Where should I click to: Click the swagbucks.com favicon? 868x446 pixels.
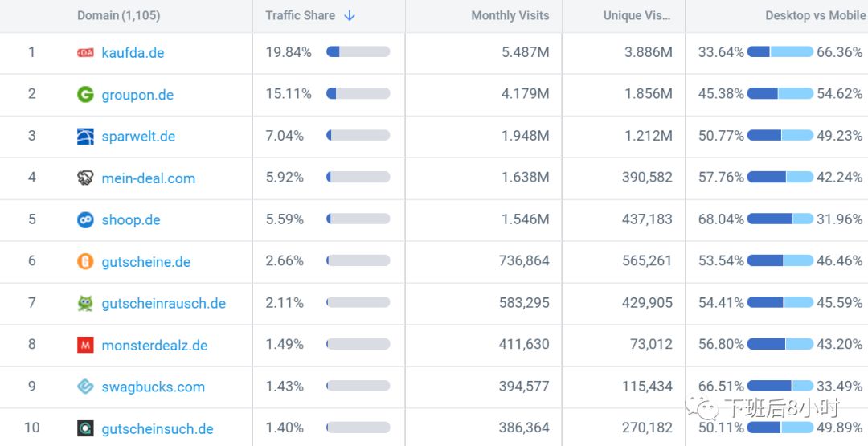pos(85,387)
